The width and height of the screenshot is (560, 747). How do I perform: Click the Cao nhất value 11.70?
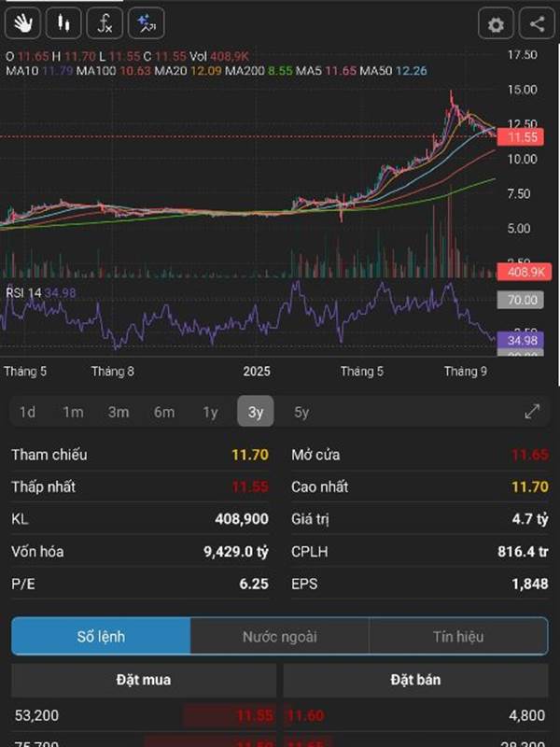click(x=529, y=486)
